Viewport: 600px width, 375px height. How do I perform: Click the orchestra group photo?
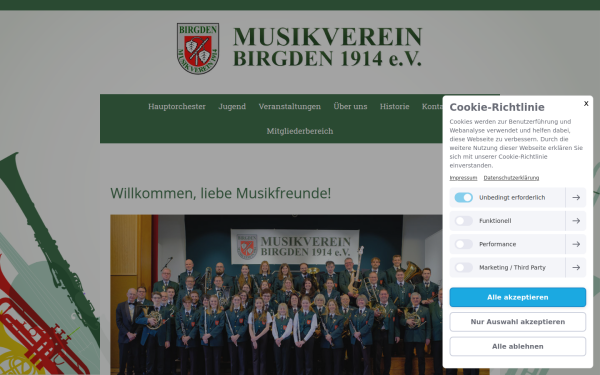(276, 295)
